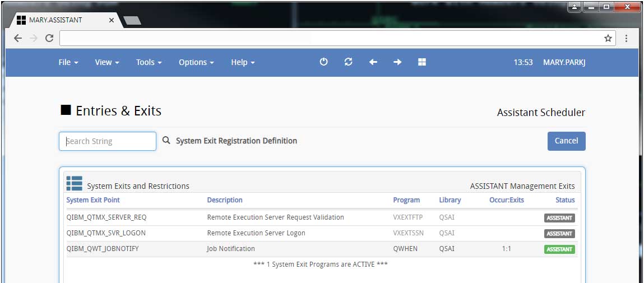Open the Tools dropdown menu
The height and width of the screenshot is (283, 644).
(149, 62)
